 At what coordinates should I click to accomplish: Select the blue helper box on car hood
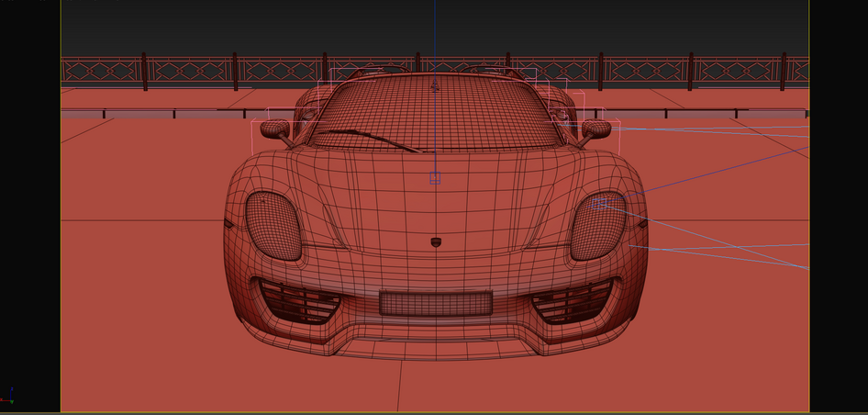435,178
